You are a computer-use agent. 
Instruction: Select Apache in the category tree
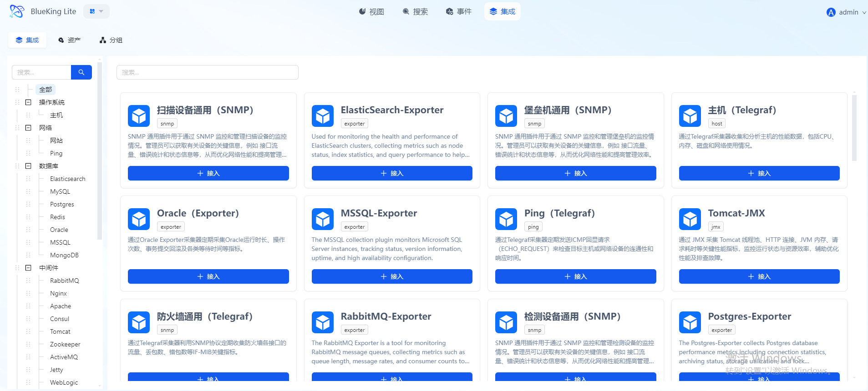pyautogui.click(x=61, y=306)
